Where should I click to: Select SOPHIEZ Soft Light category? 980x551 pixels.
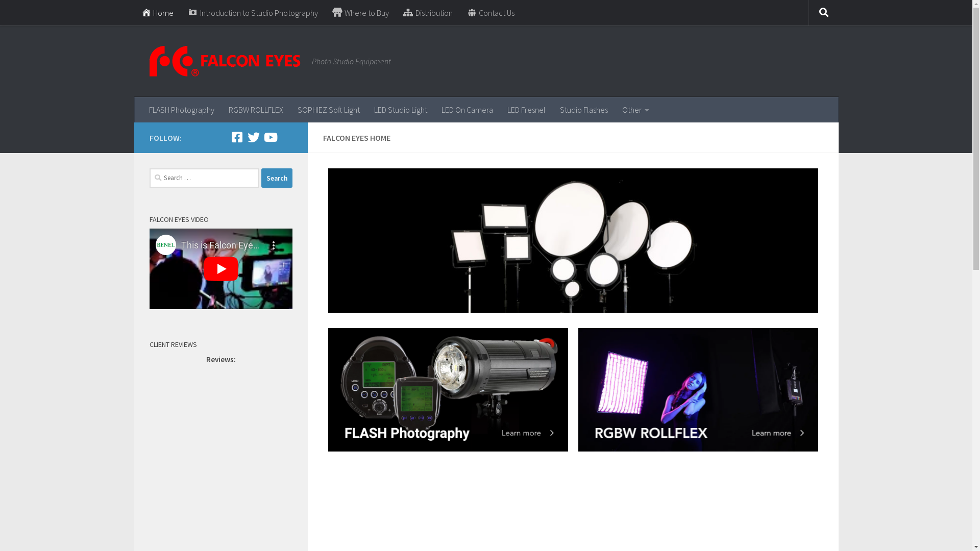pos(329,110)
